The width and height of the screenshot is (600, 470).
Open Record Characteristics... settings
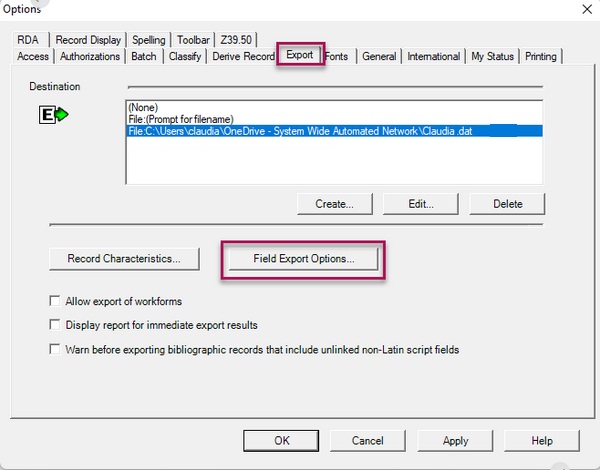pos(124,259)
